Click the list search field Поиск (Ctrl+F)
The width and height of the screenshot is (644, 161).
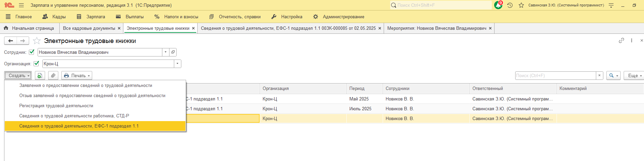[x=555, y=75]
